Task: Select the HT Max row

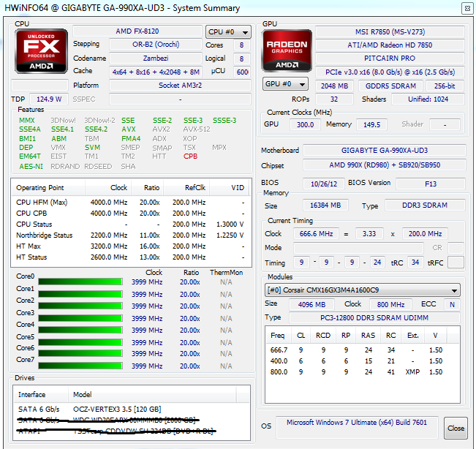Action: (131, 246)
